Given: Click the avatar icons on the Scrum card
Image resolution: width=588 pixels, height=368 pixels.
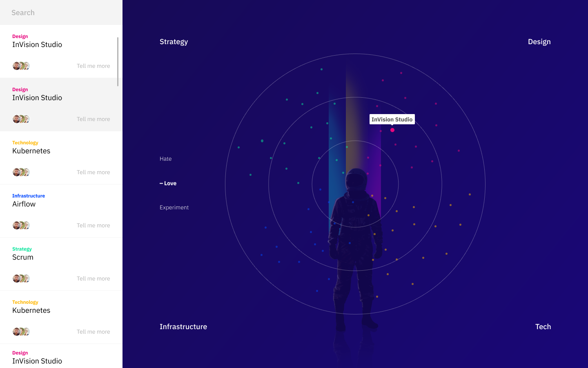Looking at the screenshot, I should 21,278.
